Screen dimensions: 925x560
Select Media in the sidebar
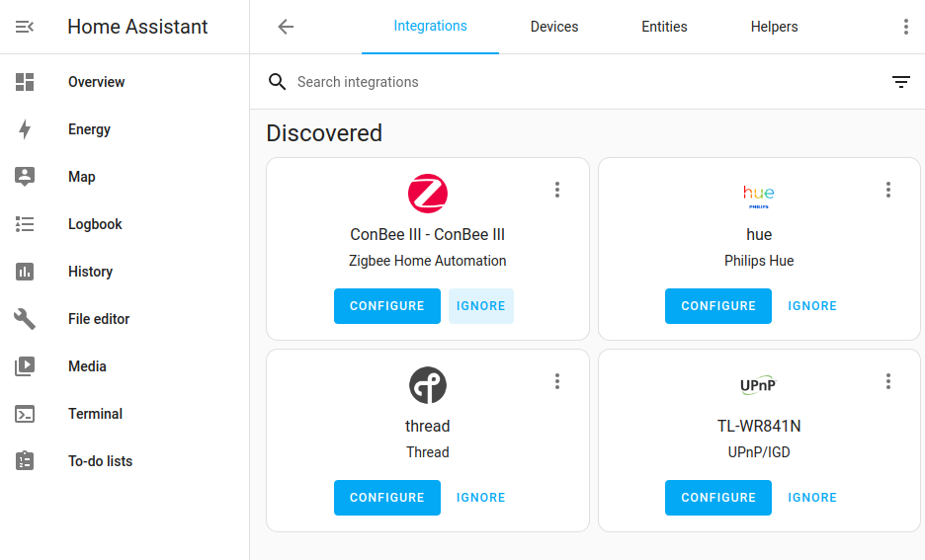[x=125, y=366]
